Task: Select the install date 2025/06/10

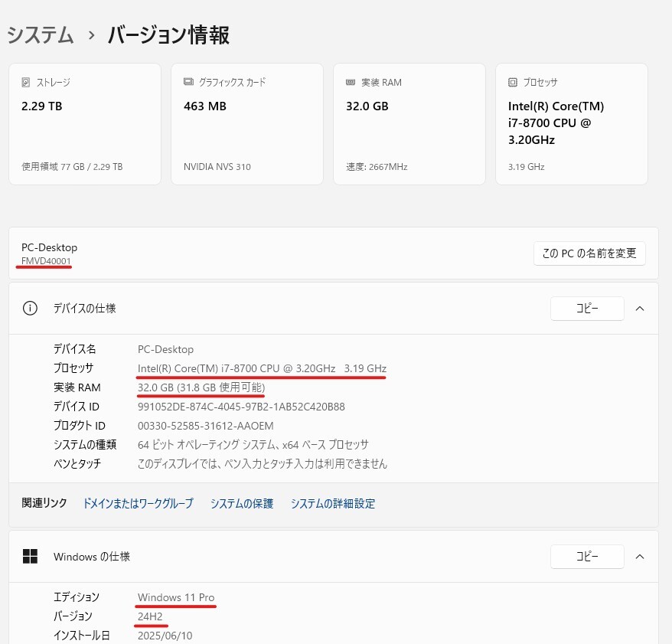Action: click(165, 636)
